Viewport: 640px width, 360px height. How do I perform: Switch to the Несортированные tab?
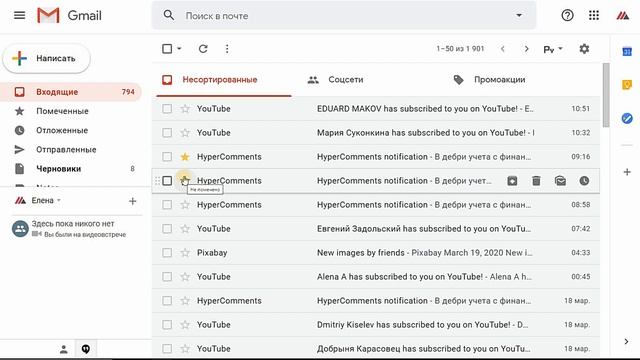coord(224,80)
